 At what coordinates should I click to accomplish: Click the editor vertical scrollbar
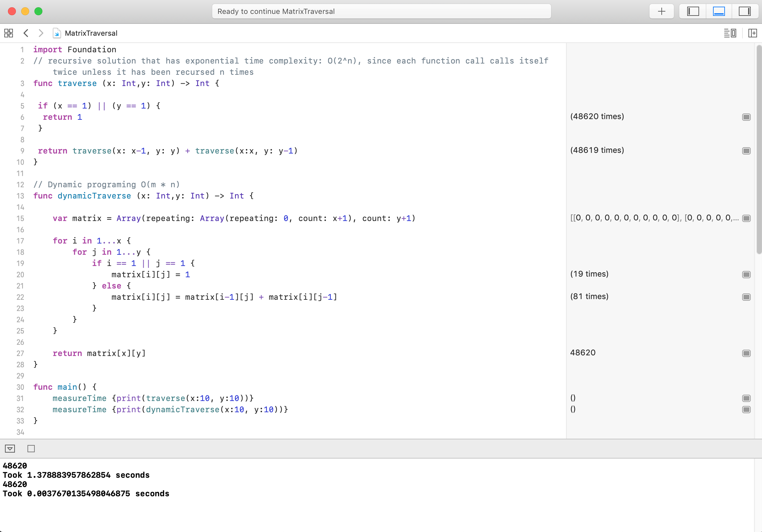click(759, 149)
